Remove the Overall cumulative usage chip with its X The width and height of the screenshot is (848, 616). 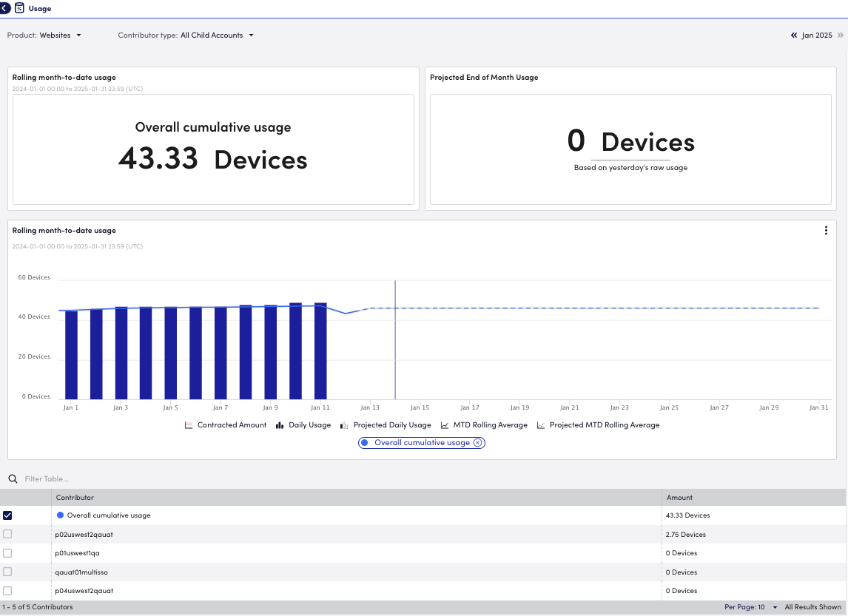coord(477,442)
